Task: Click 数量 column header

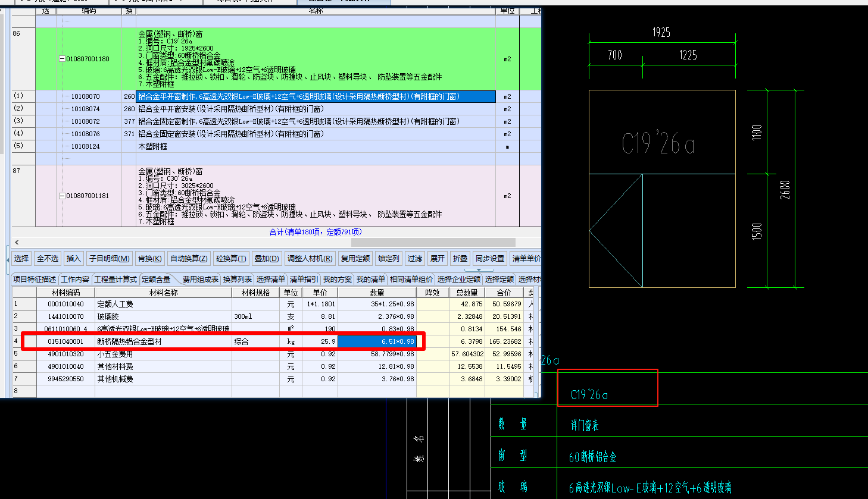Action: coord(377,293)
